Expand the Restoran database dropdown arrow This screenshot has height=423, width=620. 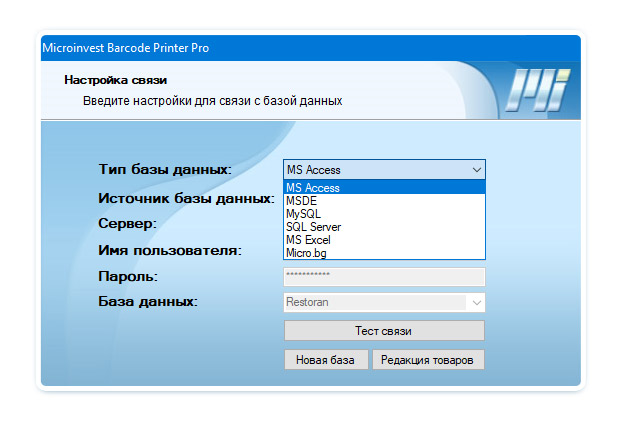(x=477, y=302)
